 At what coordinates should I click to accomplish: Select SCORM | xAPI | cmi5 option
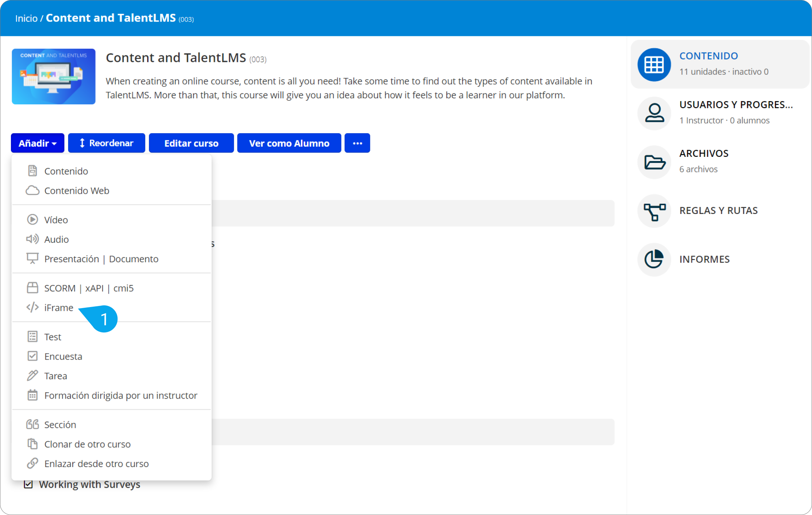[x=111, y=288]
